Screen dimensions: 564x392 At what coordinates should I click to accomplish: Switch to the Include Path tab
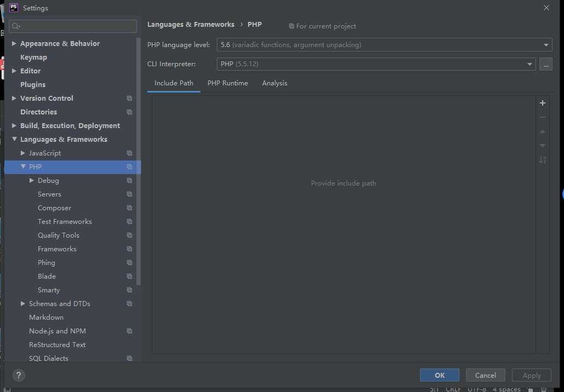[x=174, y=83]
